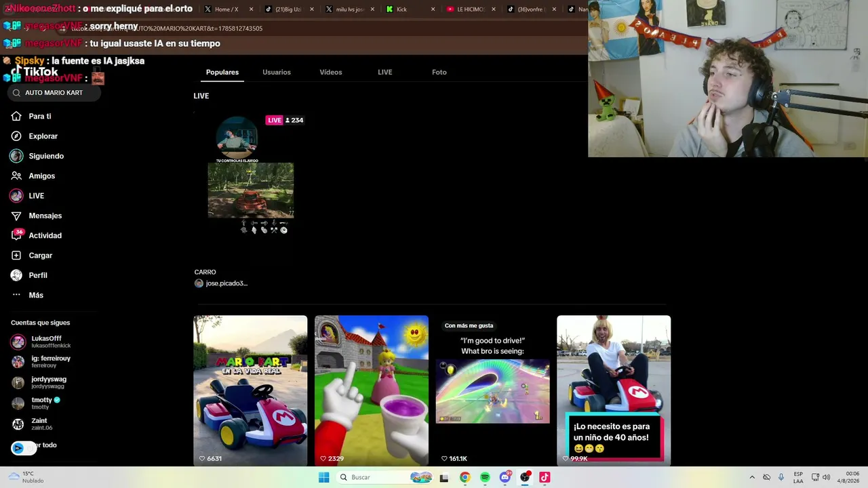Click the AUTO MARIO KART search field
Viewport: 868px width, 488px height.
[54, 93]
